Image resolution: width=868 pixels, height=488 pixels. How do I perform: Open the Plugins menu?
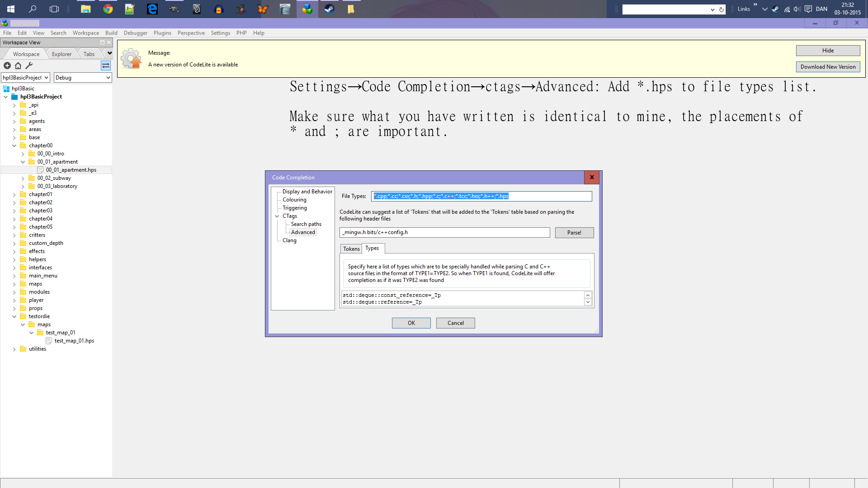click(162, 33)
